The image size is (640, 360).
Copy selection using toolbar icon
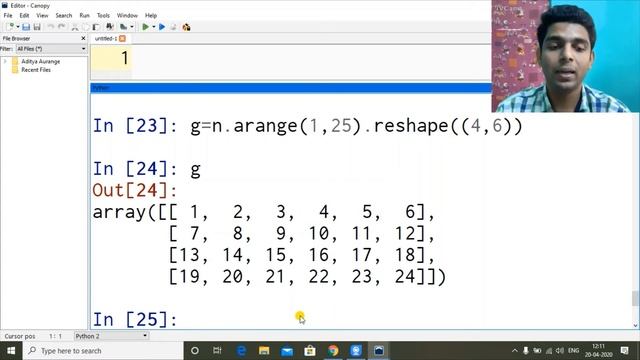tap(85, 27)
